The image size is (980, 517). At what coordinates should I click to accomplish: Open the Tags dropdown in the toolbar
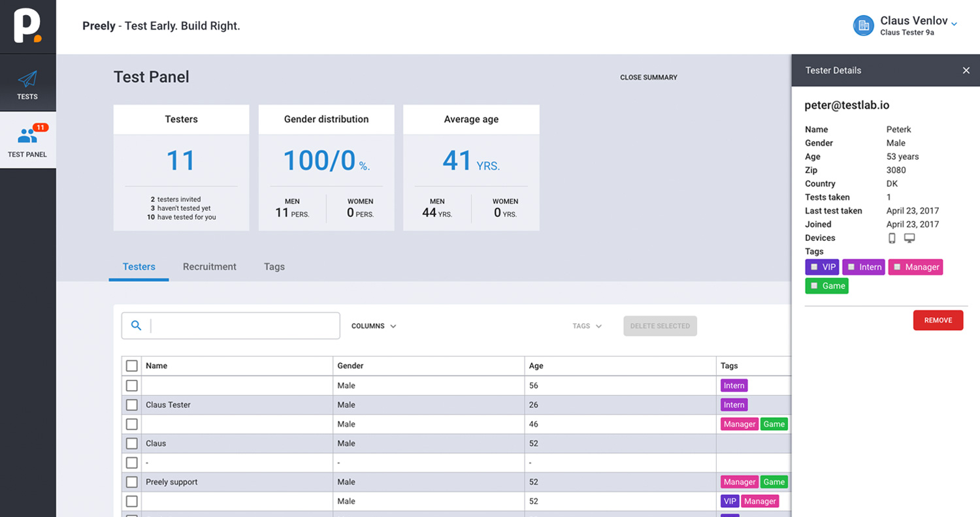click(x=587, y=326)
